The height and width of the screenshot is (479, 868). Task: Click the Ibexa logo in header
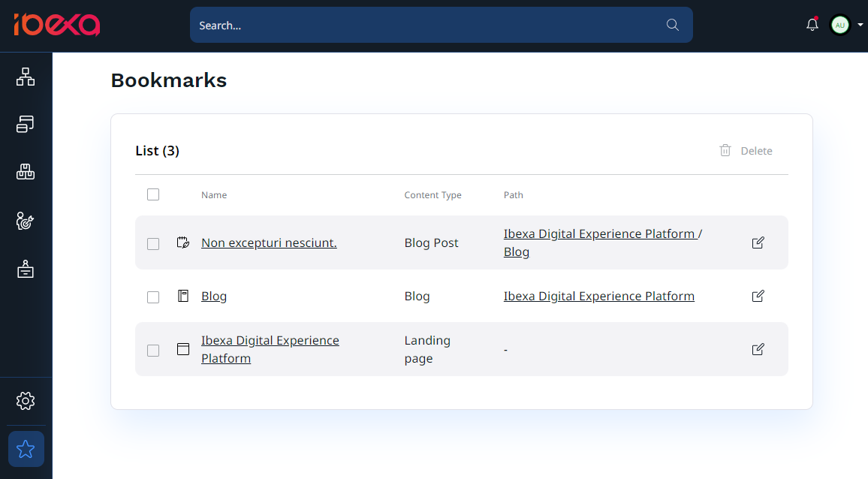(x=56, y=25)
